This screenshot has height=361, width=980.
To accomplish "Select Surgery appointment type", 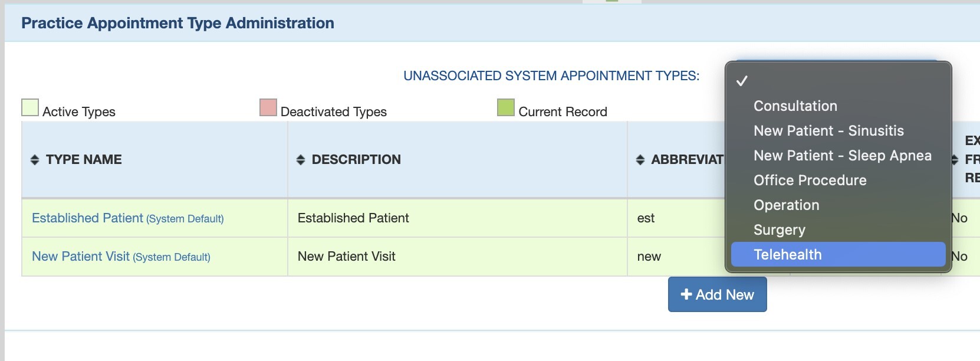I will coord(779,230).
